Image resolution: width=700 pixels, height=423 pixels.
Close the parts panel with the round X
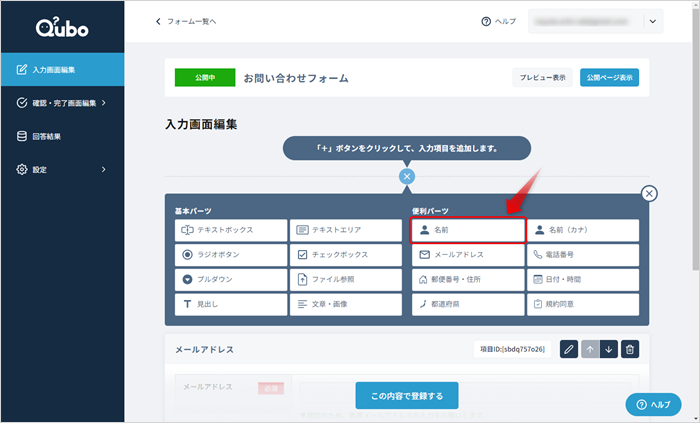649,194
